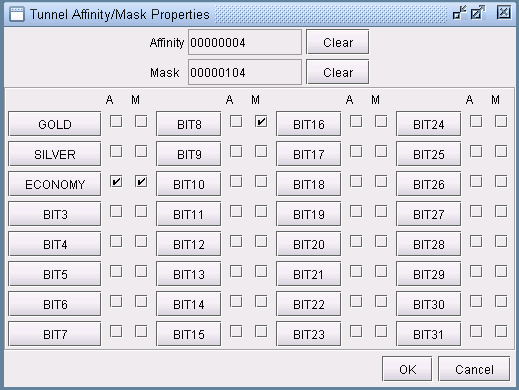Viewport: 519px width, 390px height.
Task: Enable GOLD affinity checkbox
Action: (116, 121)
